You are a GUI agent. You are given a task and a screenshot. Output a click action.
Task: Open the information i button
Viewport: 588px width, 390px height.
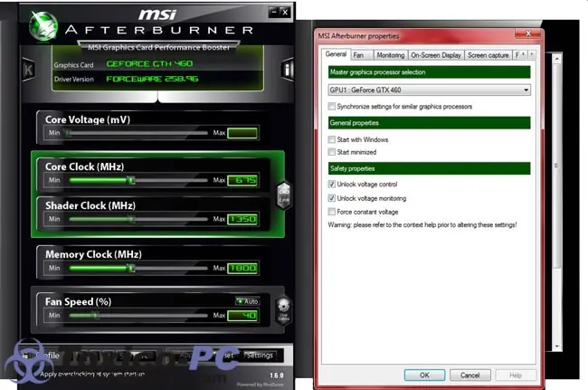[x=288, y=70]
